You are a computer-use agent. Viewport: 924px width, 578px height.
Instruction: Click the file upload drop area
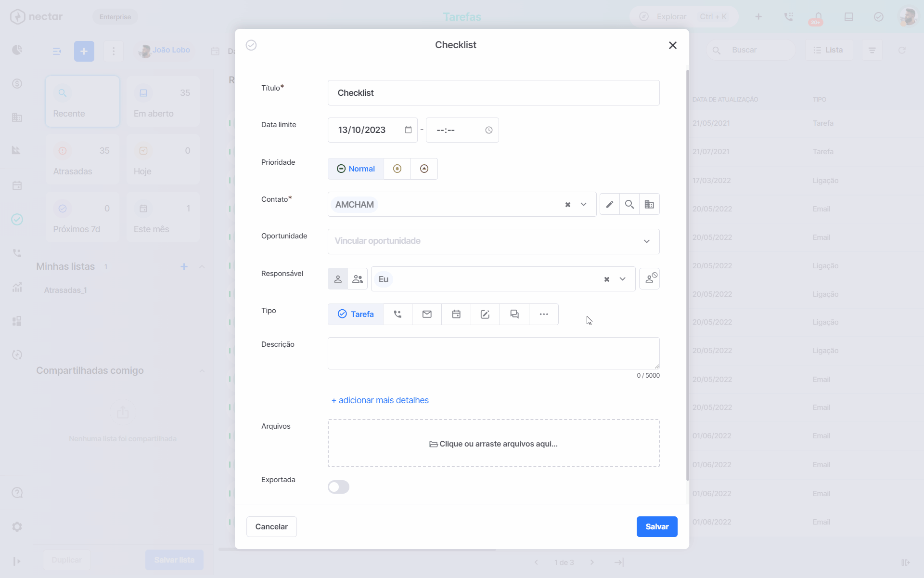(493, 443)
